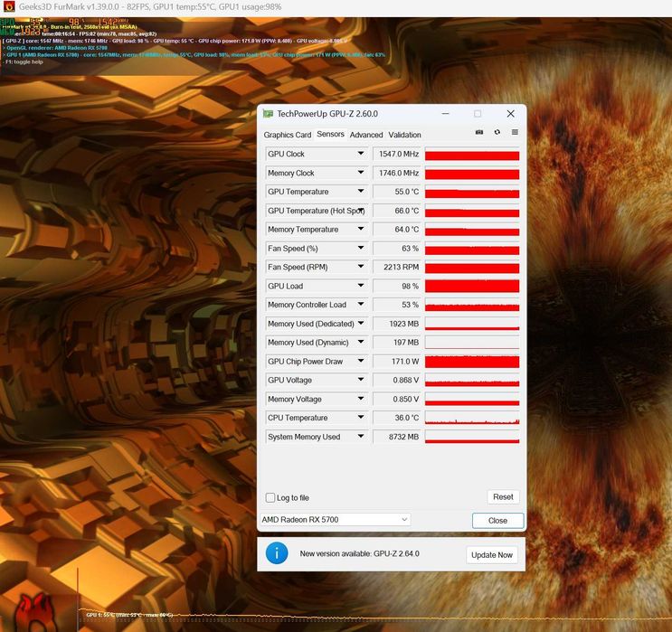Click the 1547.0 MHz GPU clock value
The height and width of the screenshot is (632, 672).
pos(397,154)
